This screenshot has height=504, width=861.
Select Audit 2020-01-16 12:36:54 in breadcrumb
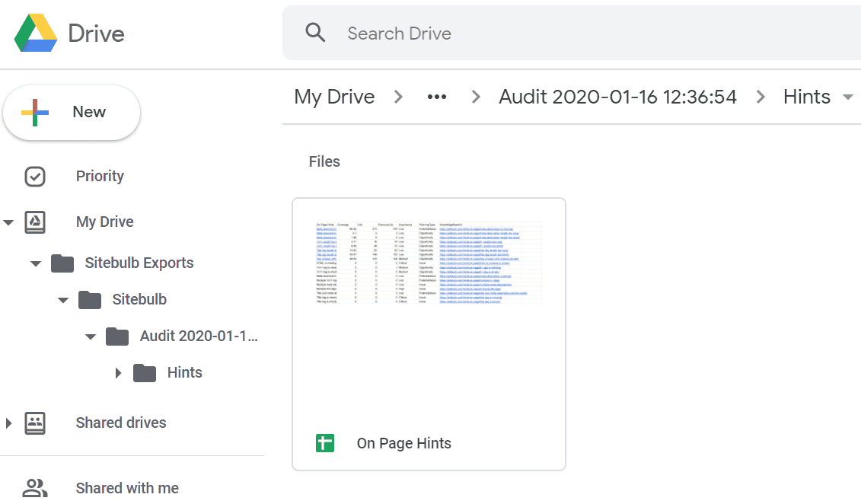617,97
